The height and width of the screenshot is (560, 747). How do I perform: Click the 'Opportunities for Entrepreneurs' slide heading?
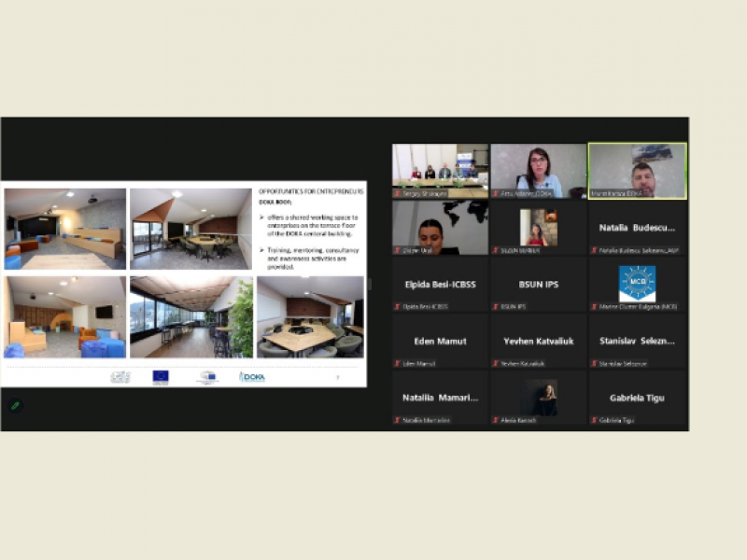coord(311,191)
